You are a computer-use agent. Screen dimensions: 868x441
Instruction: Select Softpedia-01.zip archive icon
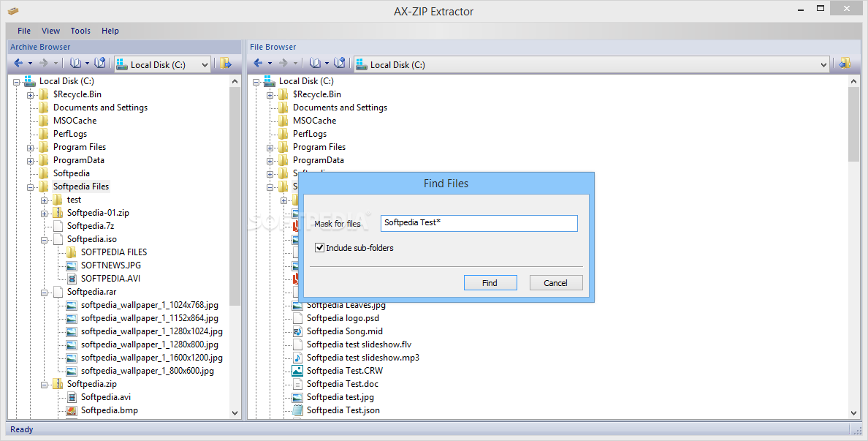pyautogui.click(x=58, y=213)
